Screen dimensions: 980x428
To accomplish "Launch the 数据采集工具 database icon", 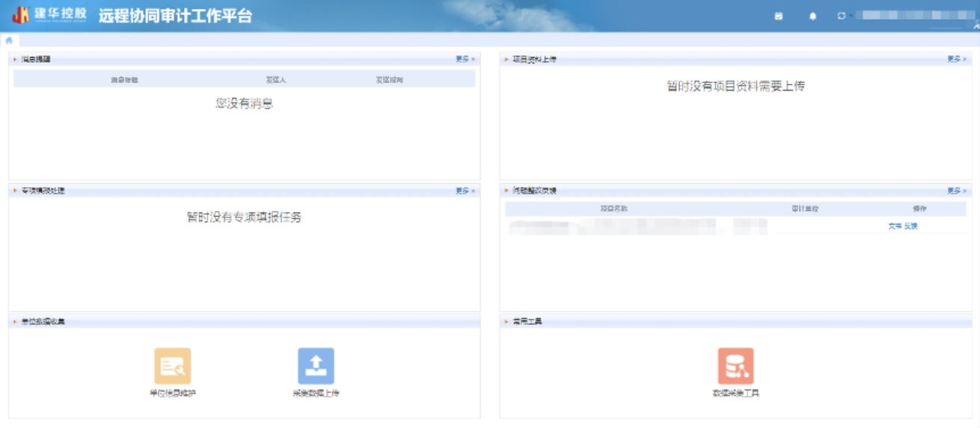I will pos(735,366).
